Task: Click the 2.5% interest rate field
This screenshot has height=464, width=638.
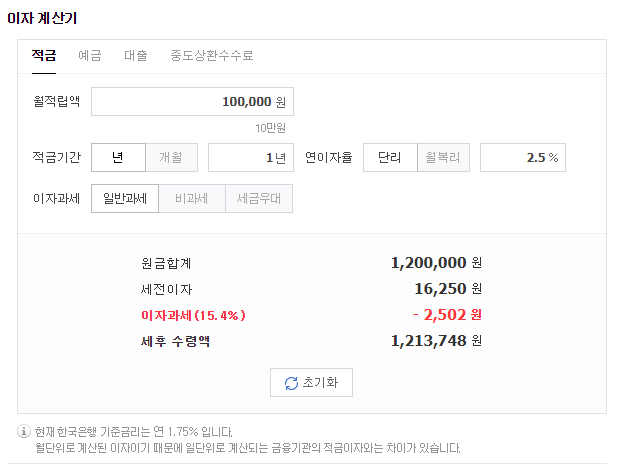Action: (x=523, y=158)
